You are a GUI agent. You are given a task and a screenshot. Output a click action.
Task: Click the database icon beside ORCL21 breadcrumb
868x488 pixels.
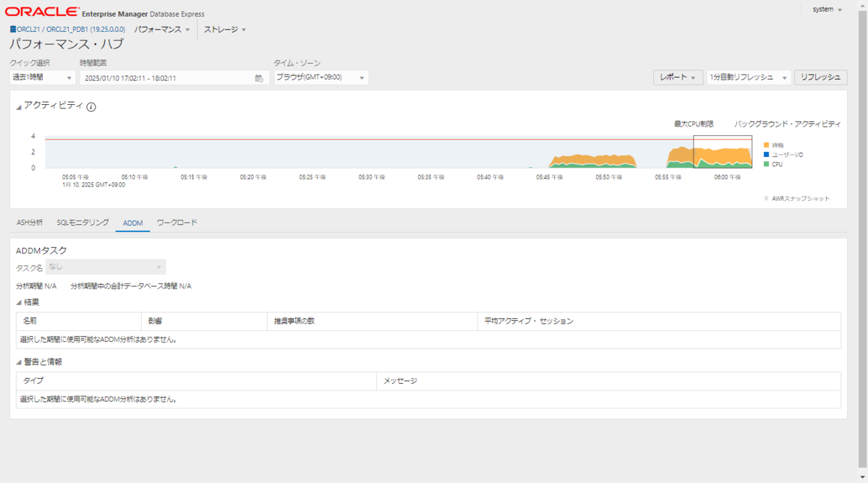(x=12, y=30)
